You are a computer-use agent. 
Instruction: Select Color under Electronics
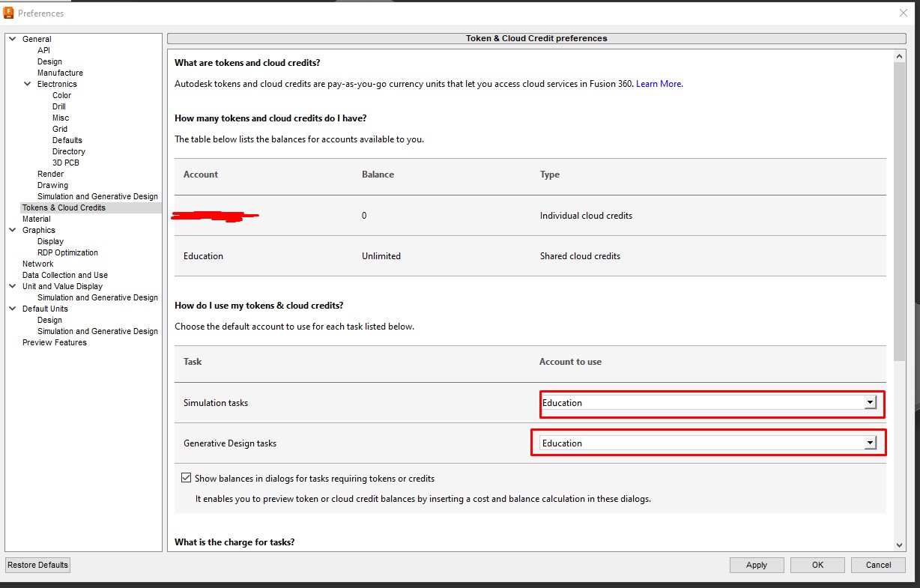(61, 95)
